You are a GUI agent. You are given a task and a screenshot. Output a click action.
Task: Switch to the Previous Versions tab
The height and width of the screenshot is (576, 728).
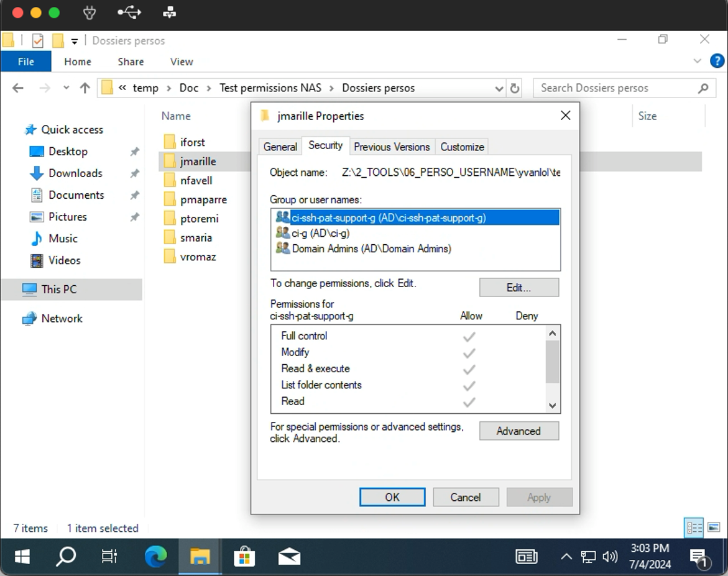click(x=392, y=147)
